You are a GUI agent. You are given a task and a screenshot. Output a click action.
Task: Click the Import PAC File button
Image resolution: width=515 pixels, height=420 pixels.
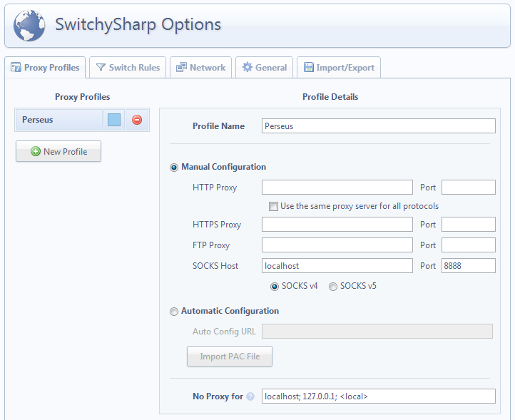click(230, 357)
